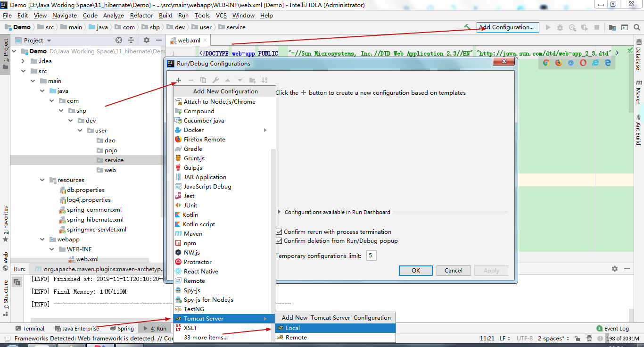Toggle Confirm deletion from Run/Debug popup checkbox
Screen dimensions: 644x347
[280, 241]
